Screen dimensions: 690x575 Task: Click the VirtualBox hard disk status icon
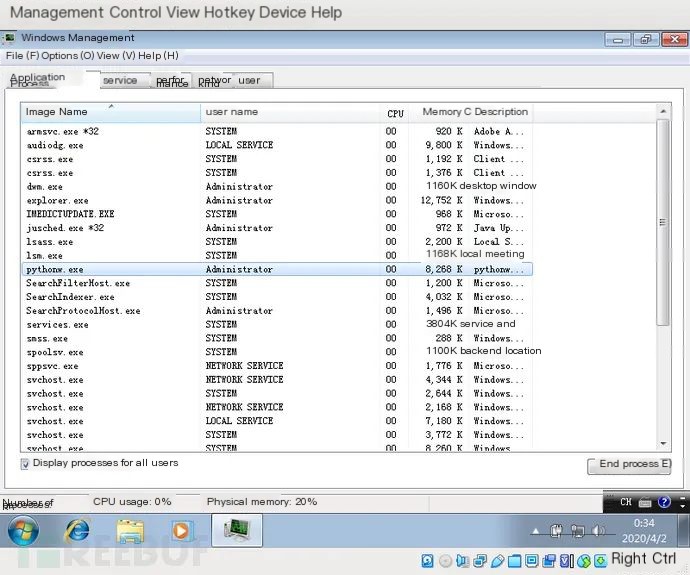coord(427,560)
